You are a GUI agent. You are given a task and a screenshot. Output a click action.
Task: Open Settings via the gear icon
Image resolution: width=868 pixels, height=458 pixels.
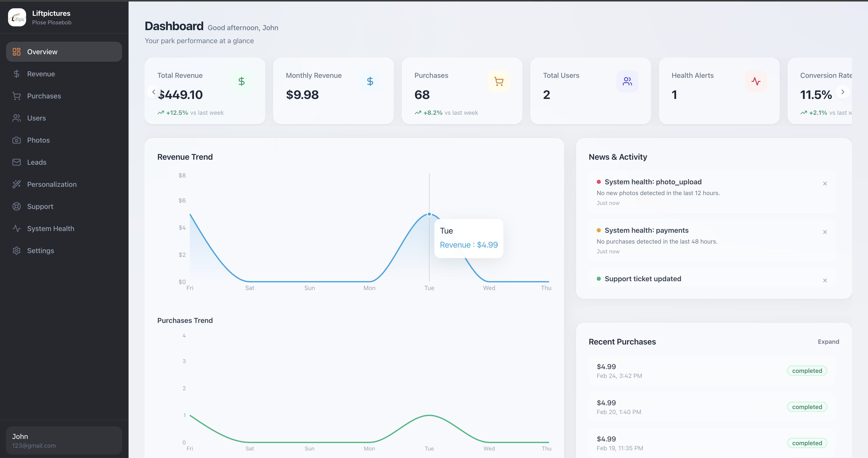pyautogui.click(x=17, y=251)
